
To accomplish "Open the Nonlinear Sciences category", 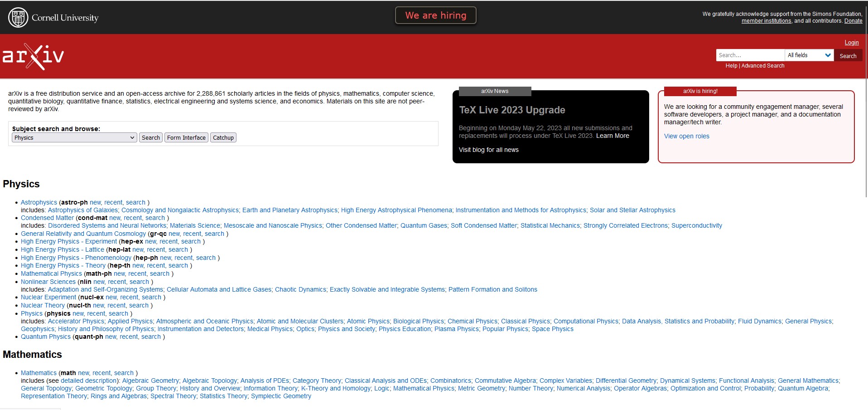I will pyautogui.click(x=48, y=282).
